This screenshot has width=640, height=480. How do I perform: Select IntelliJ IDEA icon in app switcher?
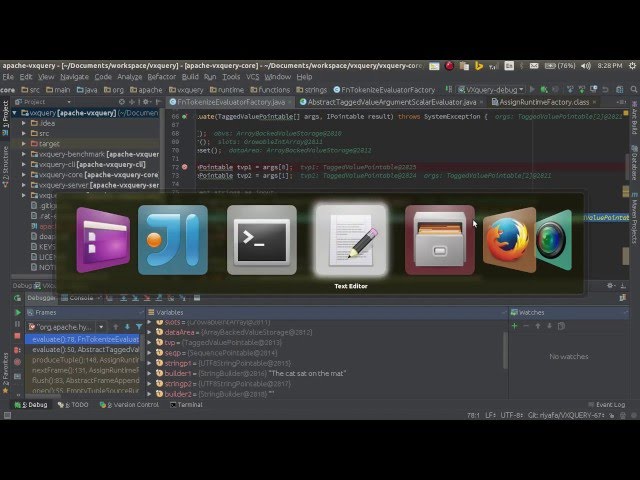point(173,240)
